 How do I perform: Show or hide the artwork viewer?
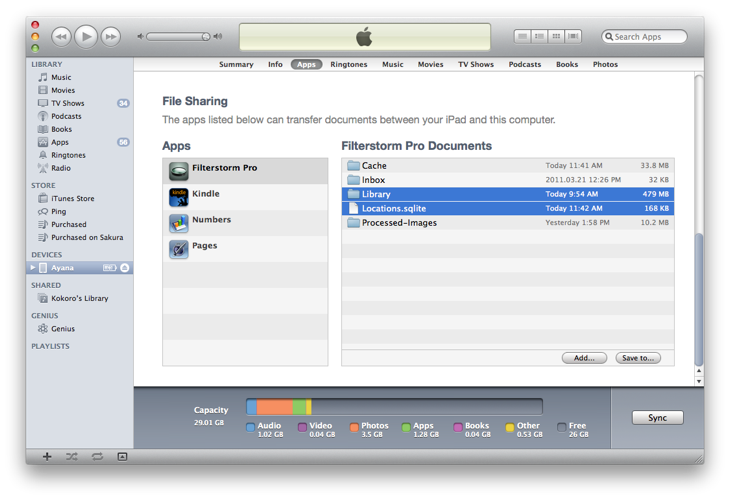[122, 456]
